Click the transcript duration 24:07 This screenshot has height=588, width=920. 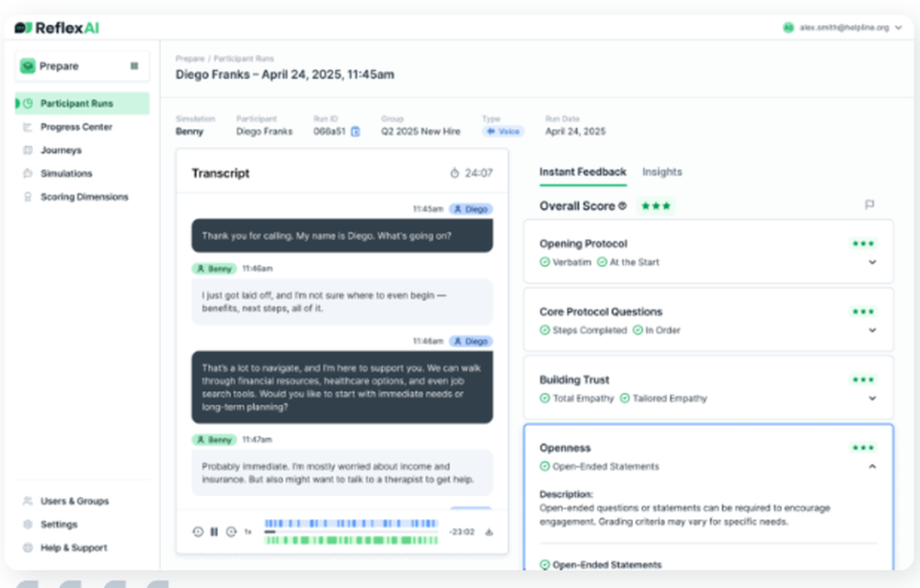coord(478,173)
